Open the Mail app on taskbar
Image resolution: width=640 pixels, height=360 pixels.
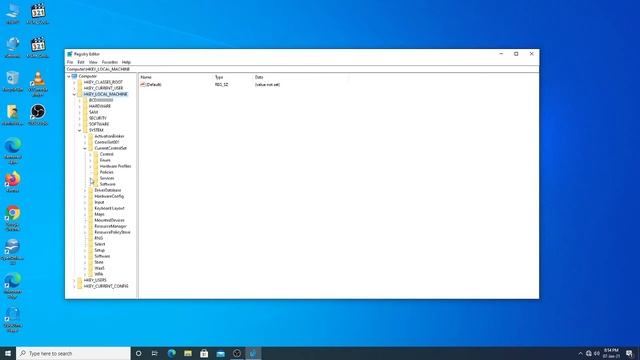220,353
